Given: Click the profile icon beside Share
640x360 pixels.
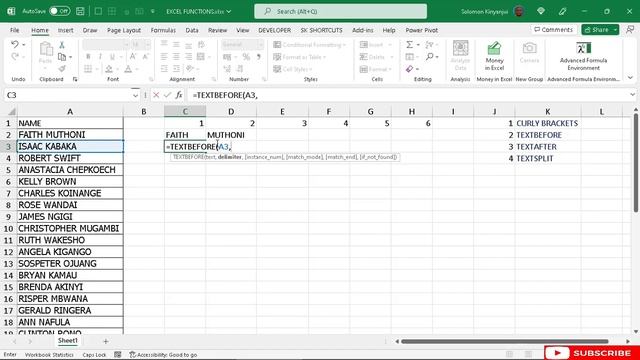Looking at the screenshot, I should pyautogui.click(x=630, y=29).
